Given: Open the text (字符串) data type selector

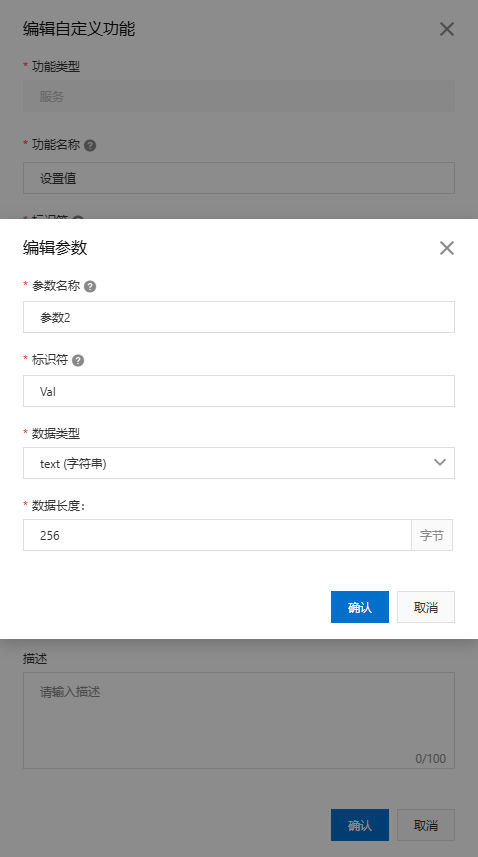Looking at the screenshot, I should [x=239, y=463].
